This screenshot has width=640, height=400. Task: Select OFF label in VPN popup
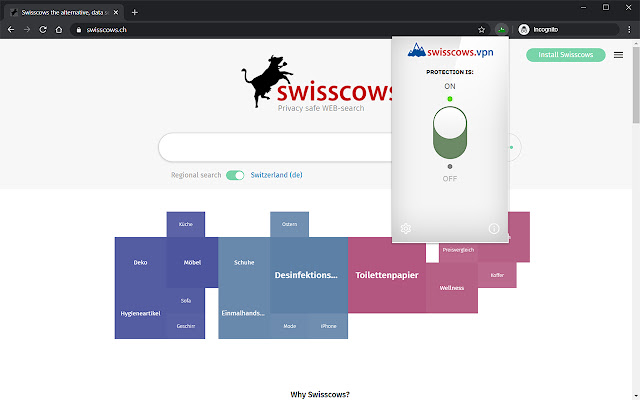pyautogui.click(x=450, y=179)
